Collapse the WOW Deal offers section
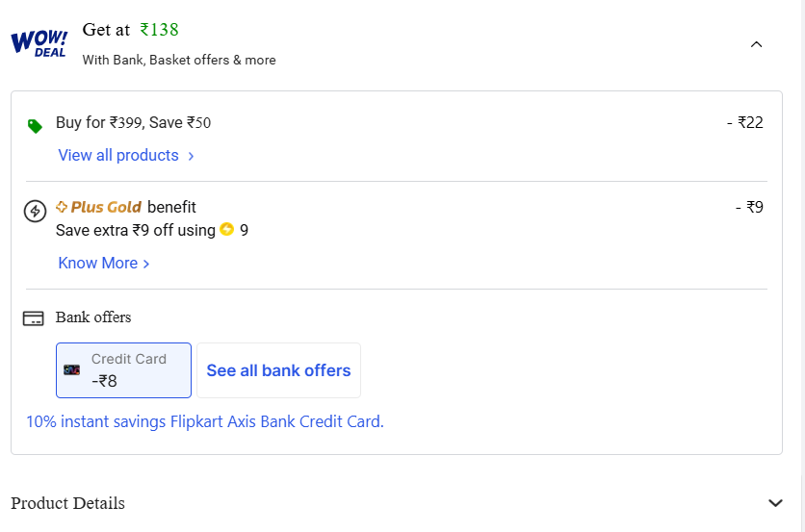 756,44
